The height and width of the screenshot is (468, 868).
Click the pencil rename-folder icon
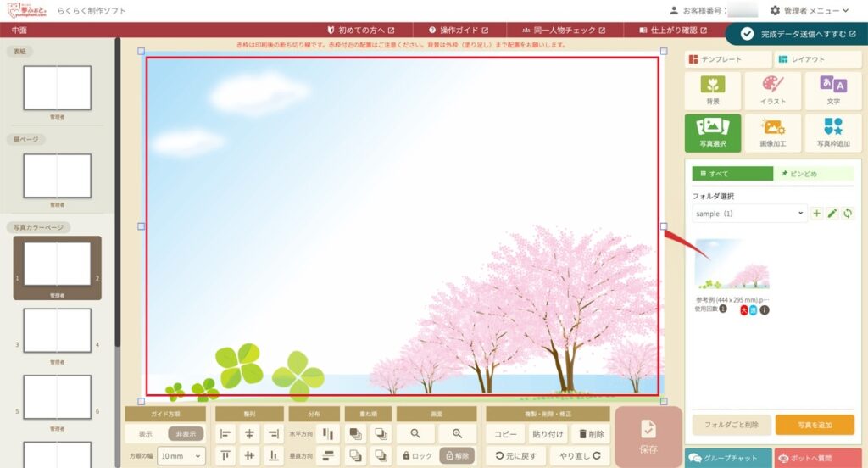832,214
